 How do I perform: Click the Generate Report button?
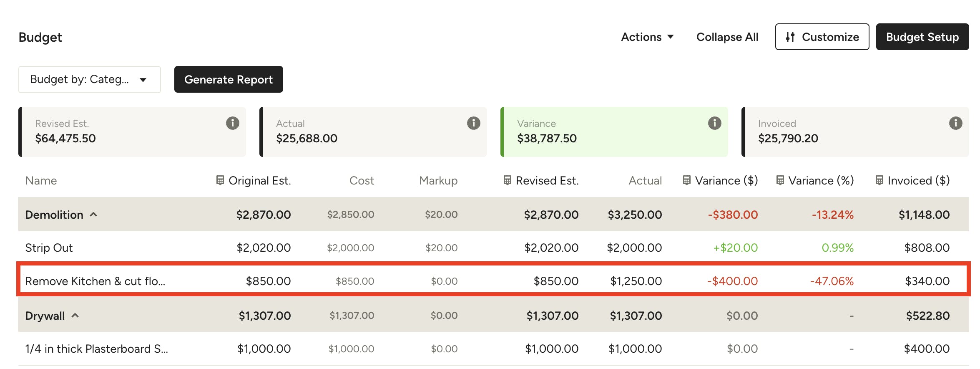pyautogui.click(x=229, y=79)
